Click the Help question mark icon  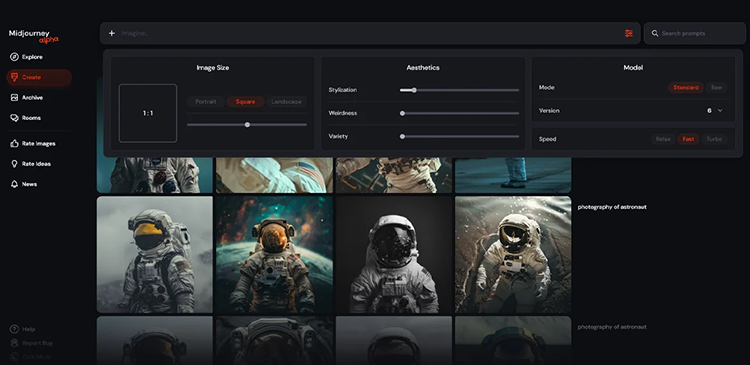click(x=14, y=329)
